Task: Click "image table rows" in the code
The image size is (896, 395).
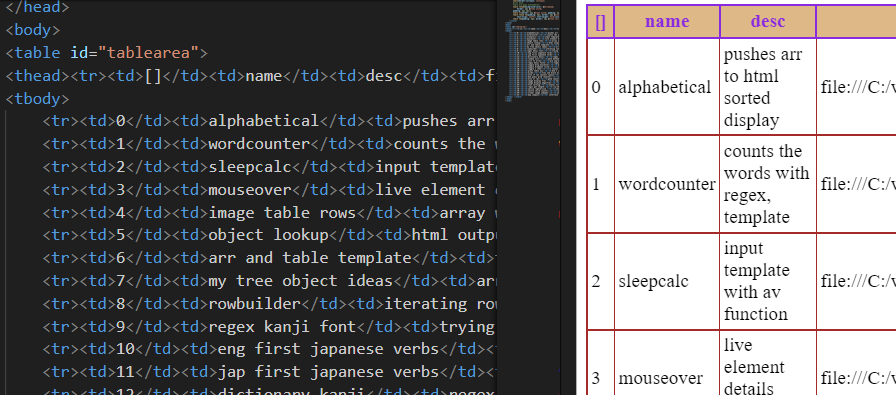Action: point(282,213)
